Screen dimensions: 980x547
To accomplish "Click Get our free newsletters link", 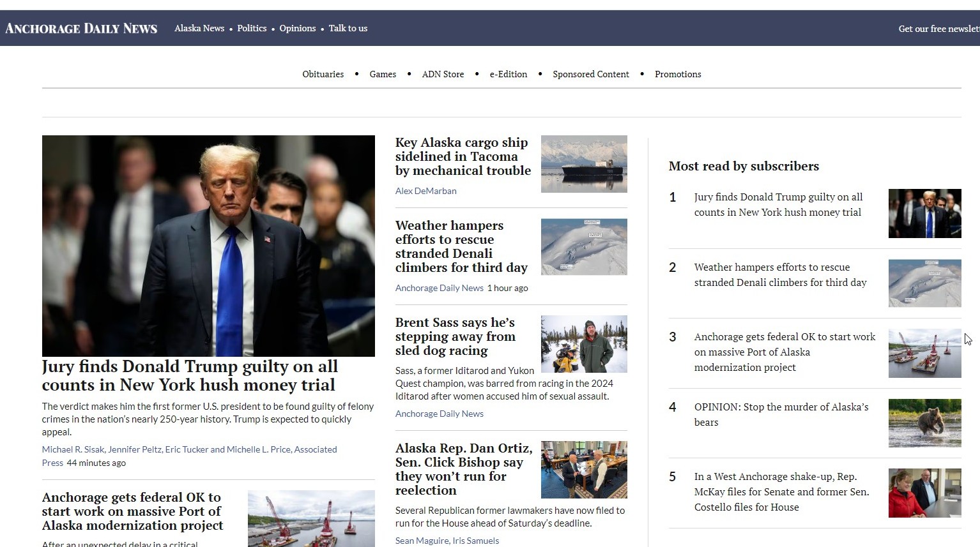I will (x=938, y=29).
